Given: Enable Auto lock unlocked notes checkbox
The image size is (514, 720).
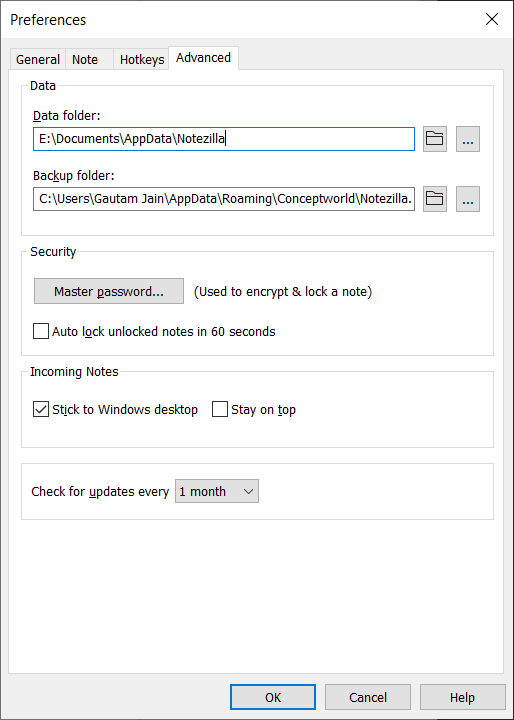Looking at the screenshot, I should [x=41, y=331].
